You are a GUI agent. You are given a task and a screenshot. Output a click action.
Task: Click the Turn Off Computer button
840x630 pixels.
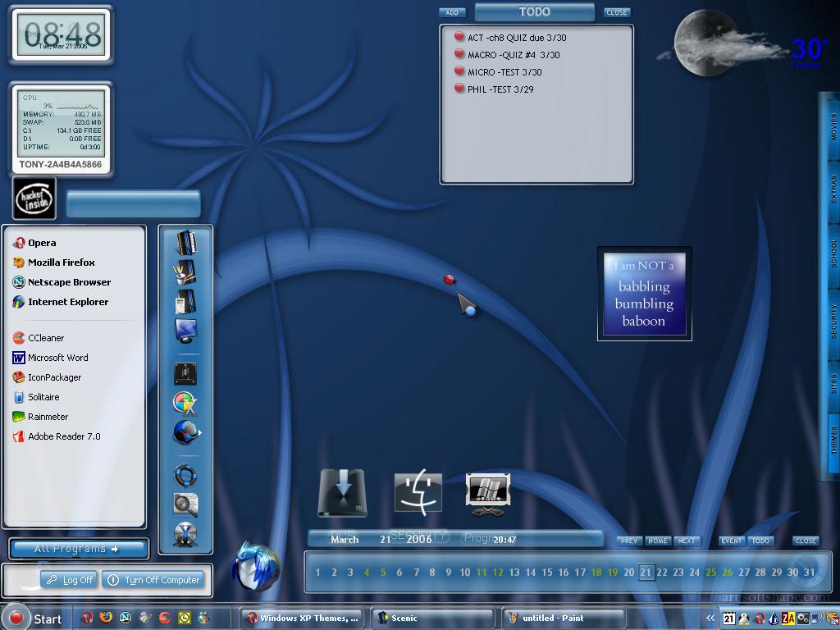coord(153,580)
